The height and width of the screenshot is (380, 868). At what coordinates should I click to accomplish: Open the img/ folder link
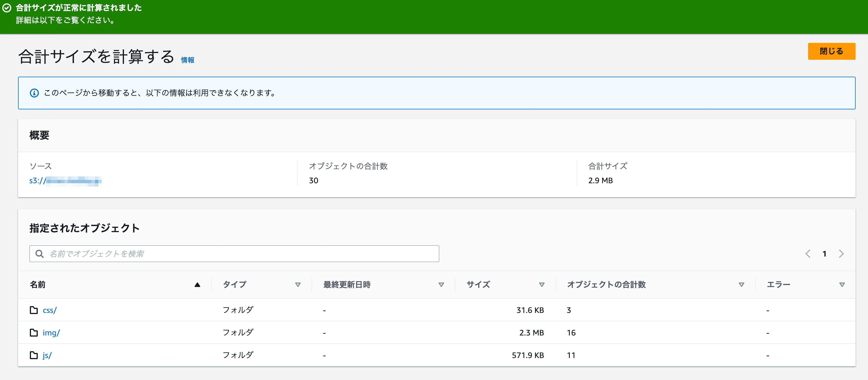tap(51, 333)
